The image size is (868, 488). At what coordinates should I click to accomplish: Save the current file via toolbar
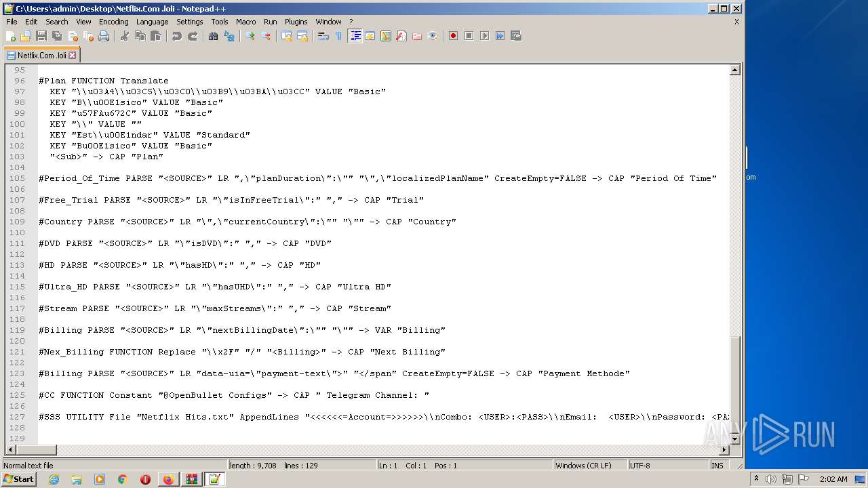41,36
